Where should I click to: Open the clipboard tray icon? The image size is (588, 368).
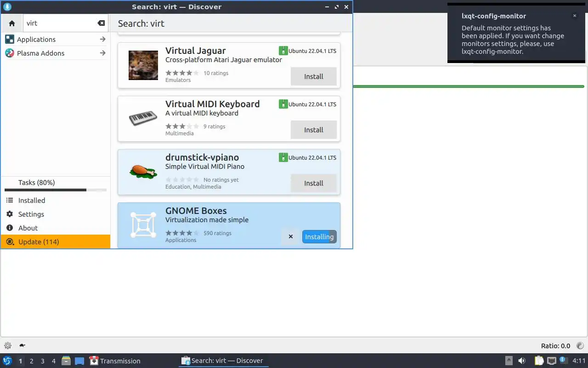click(539, 361)
